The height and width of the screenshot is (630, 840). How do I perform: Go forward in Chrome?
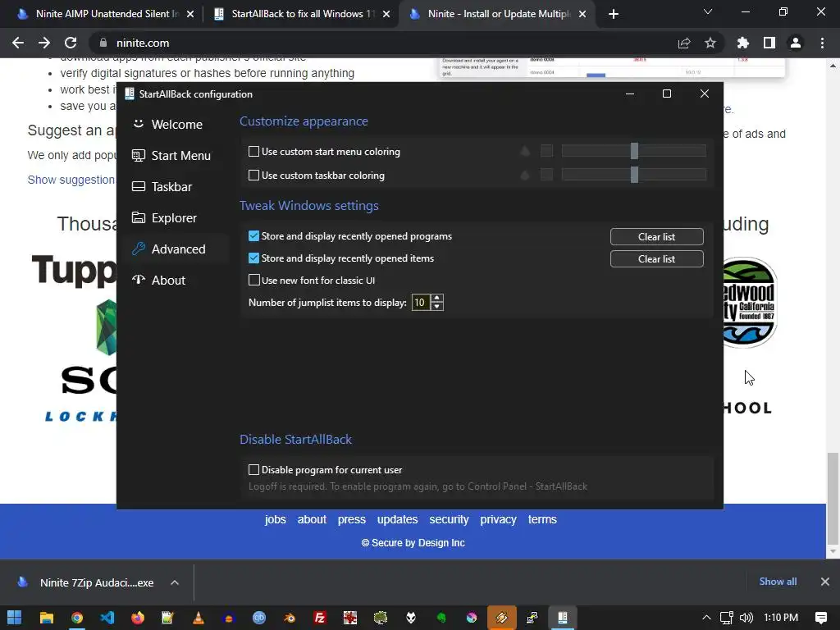click(x=44, y=43)
